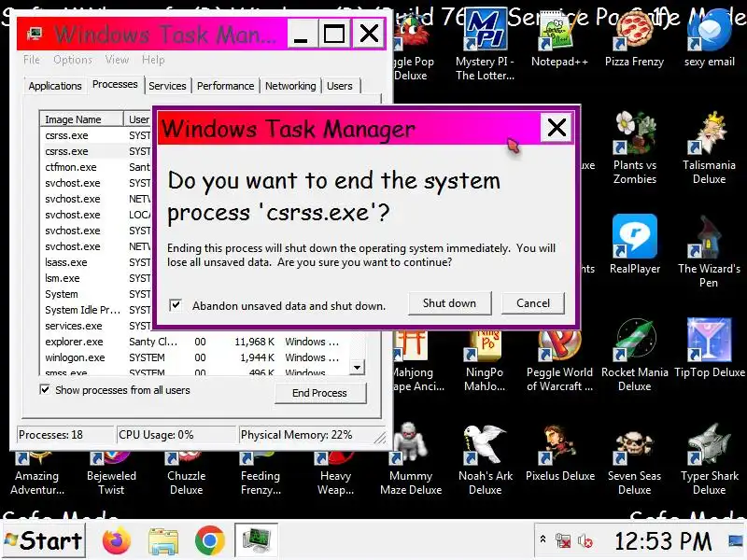This screenshot has height=560, width=747.
Task: Uncheck Abandon unsaved data checkbox
Action: [x=176, y=305]
